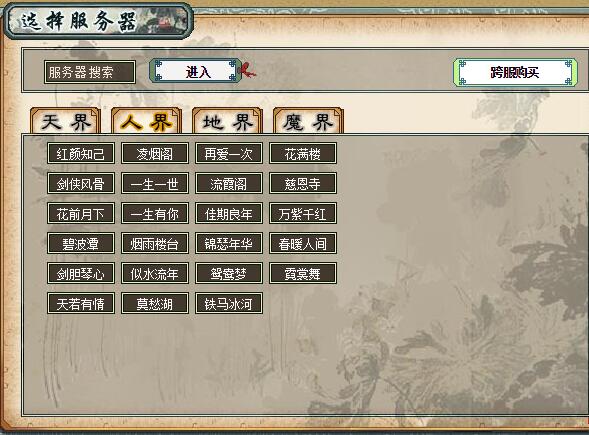Open the 地界 tab

(x=227, y=121)
